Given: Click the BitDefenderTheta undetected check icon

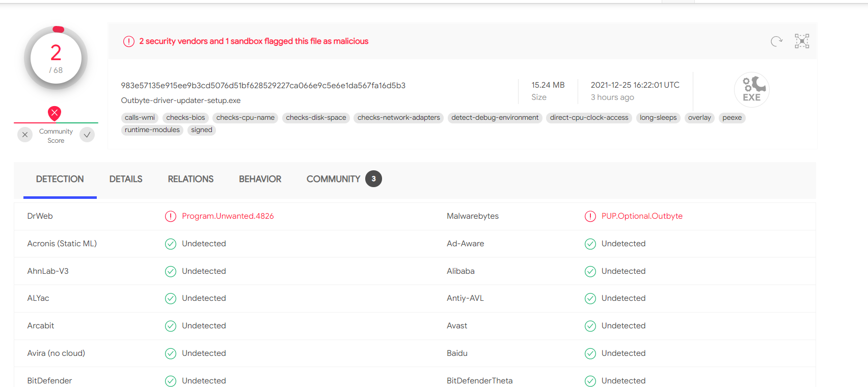Looking at the screenshot, I should (590, 381).
